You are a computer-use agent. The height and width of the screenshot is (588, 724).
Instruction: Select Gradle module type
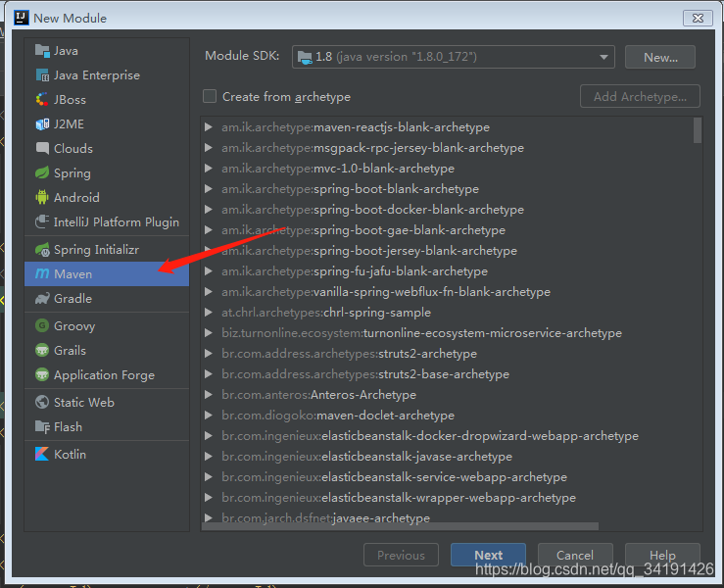(x=107, y=299)
